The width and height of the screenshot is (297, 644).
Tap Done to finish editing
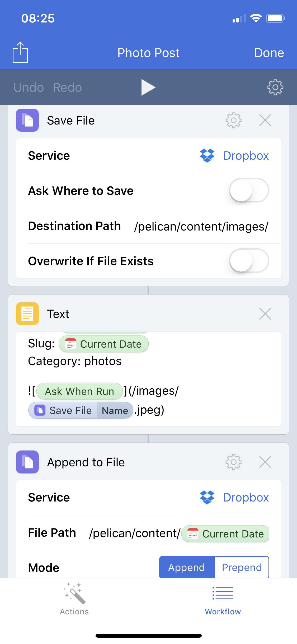269,52
